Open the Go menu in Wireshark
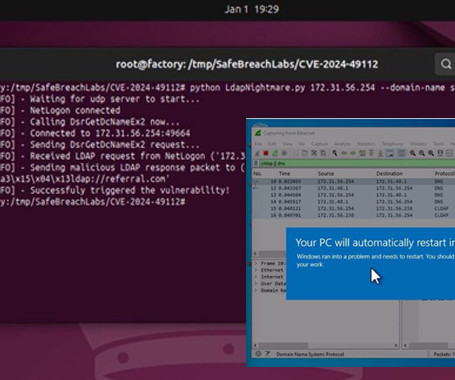 tap(302, 144)
